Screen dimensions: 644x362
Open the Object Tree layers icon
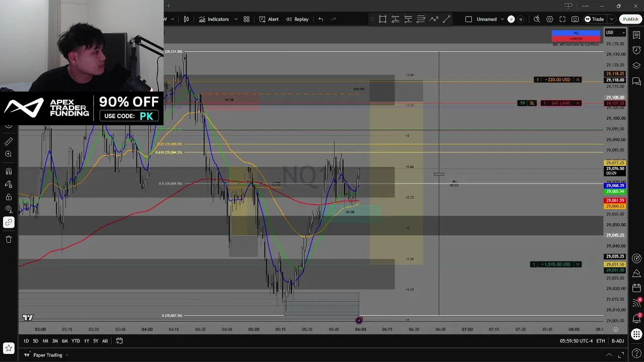tap(636, 66)
